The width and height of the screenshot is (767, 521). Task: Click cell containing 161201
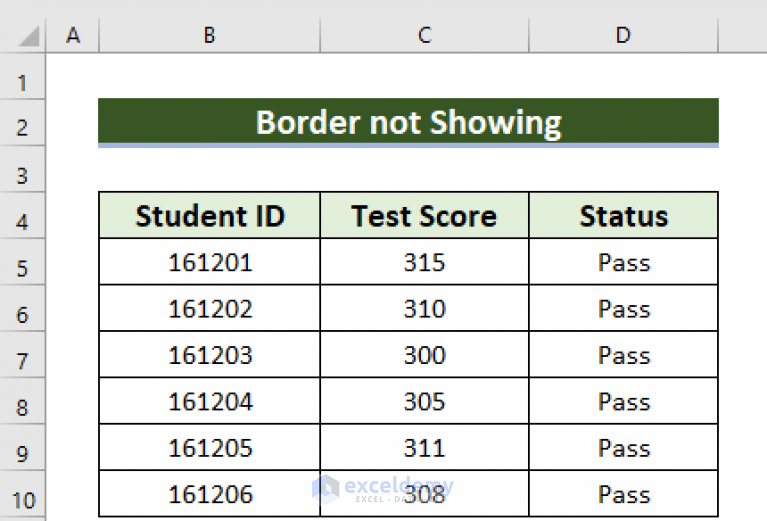[x=210, y=262]
